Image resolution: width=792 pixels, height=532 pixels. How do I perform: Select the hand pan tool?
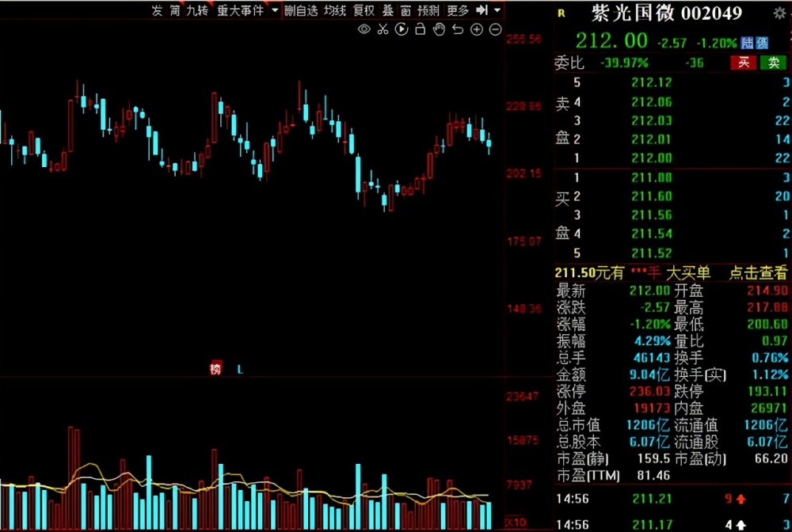point(439,29)
